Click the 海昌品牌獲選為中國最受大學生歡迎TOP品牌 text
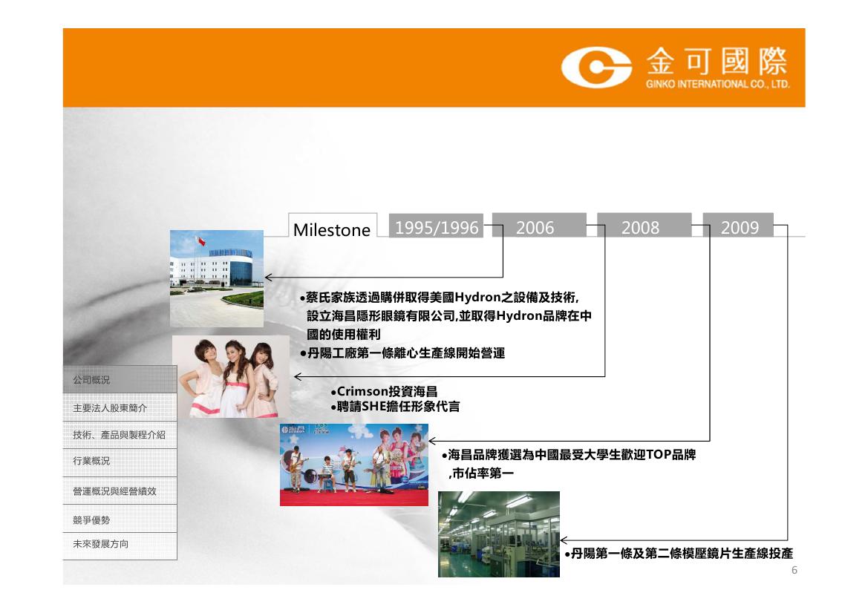868x613 pixels. pyautogui.click(x=569, y=455)
